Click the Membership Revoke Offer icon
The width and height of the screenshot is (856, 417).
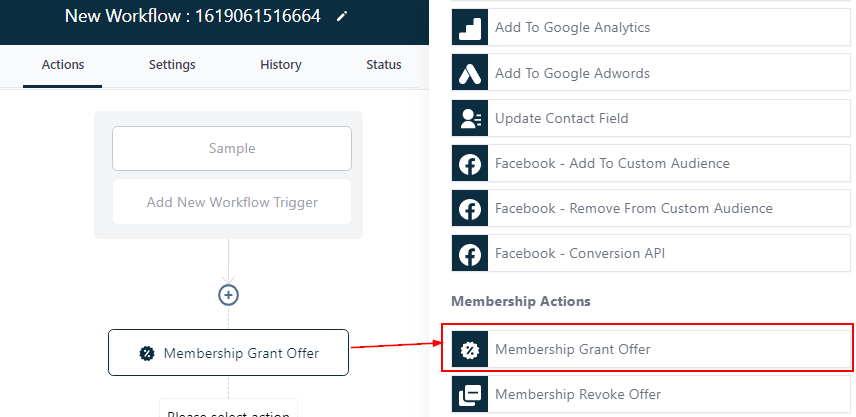pos(469,394)
